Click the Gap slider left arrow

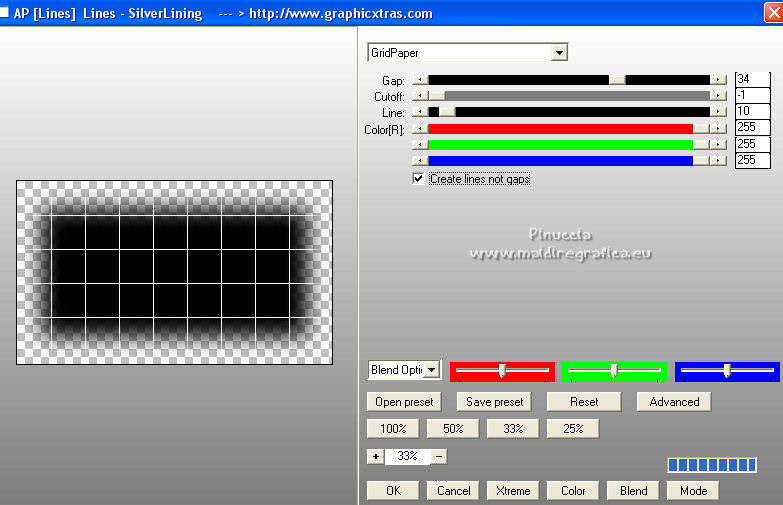pos(420,80)
